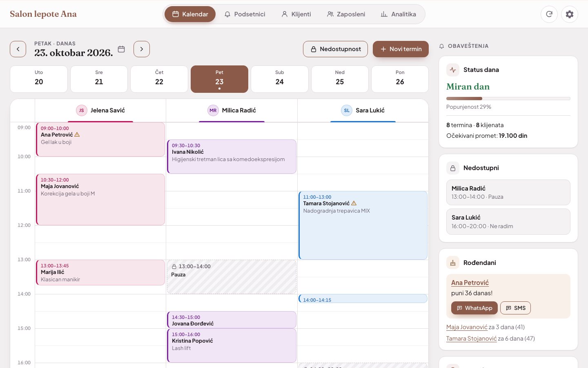Click the Nedostupnost button
The image size is (588, 368).
coord(335,49)
